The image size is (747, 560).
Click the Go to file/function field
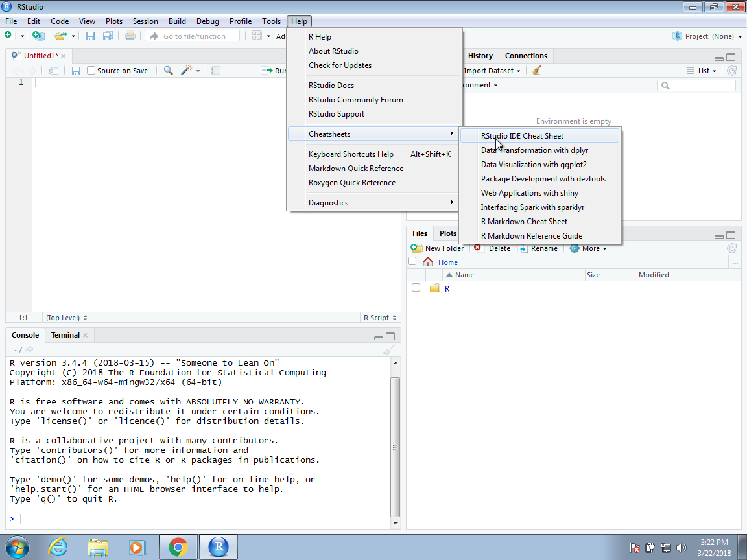pyautogui.click(x=193, y=36)
